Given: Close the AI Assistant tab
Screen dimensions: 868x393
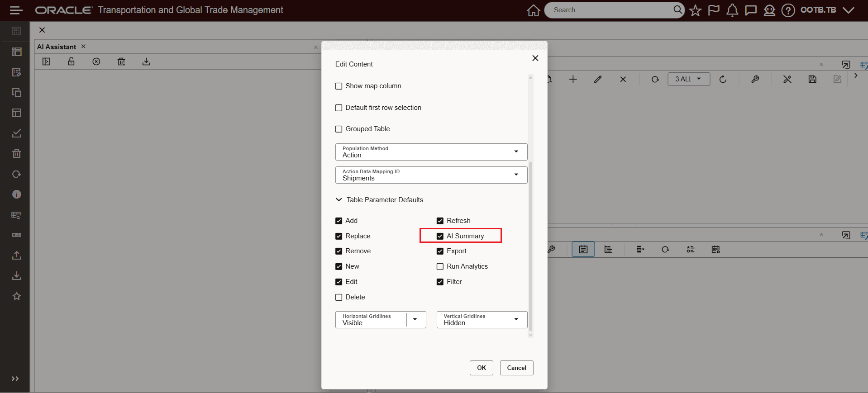Looking at the screenshot, I should [83, 47].
